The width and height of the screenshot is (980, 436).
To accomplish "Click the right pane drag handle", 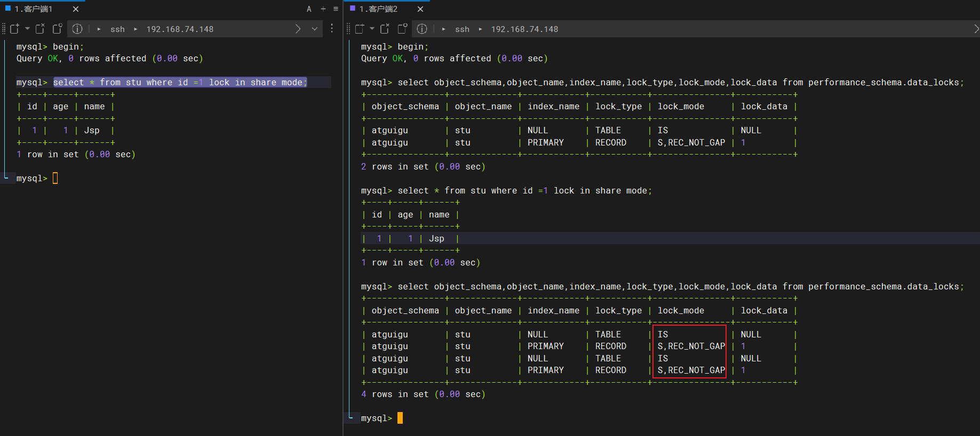I will pos(348,29).
